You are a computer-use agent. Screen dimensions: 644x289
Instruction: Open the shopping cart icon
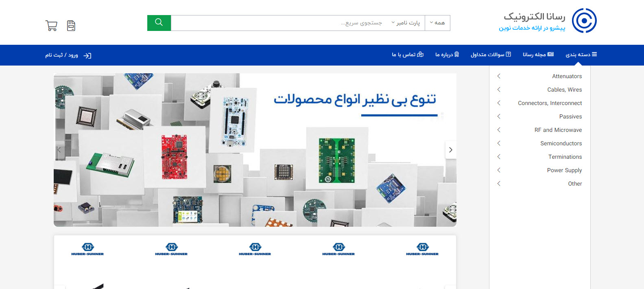coord(51,26)
